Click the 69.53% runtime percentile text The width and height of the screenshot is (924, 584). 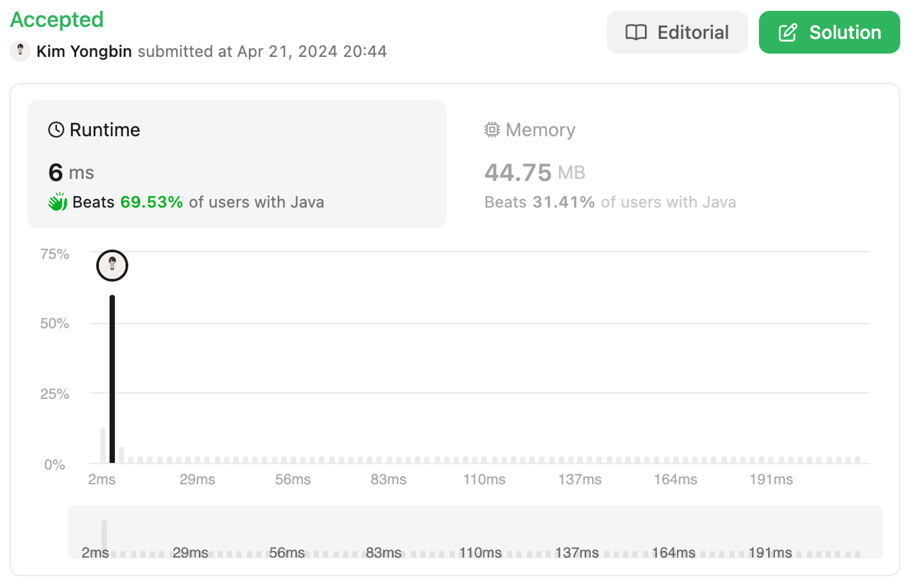(x=152, y=202)
